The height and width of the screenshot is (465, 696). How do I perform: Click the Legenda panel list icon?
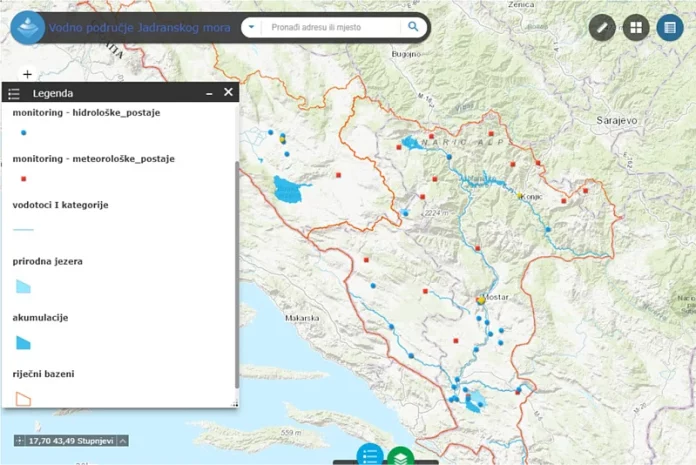pyautogui.click(x=14, y=94)
